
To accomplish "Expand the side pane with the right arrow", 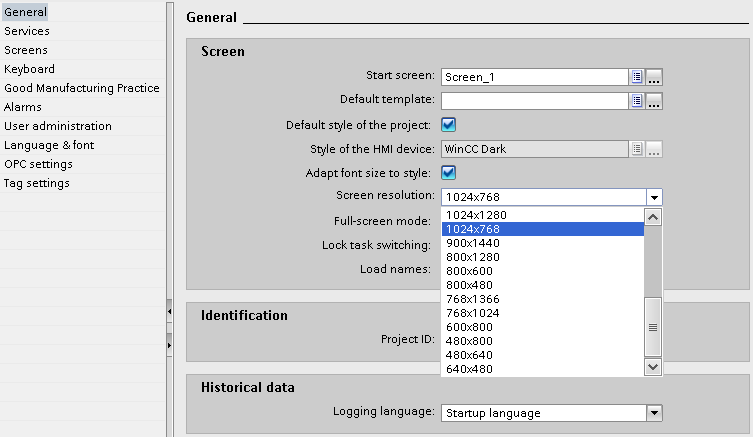I will pyautogui.click(x=169, y=345).
